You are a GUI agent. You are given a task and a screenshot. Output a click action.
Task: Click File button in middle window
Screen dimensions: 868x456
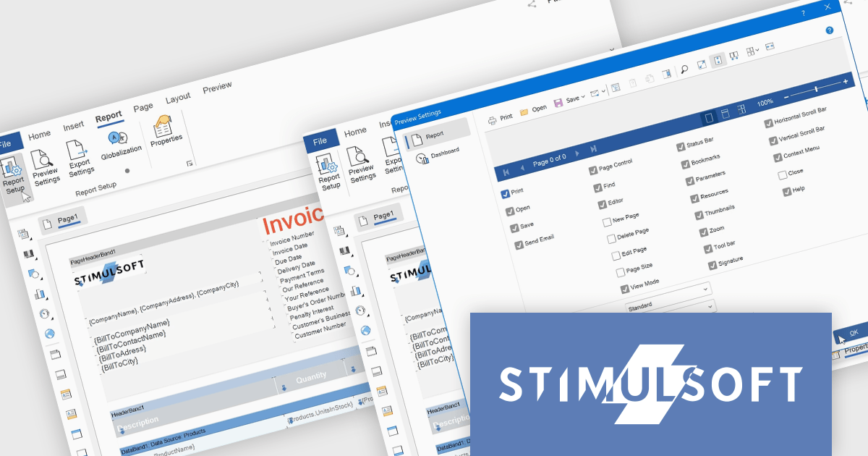[x=320, y=143]
